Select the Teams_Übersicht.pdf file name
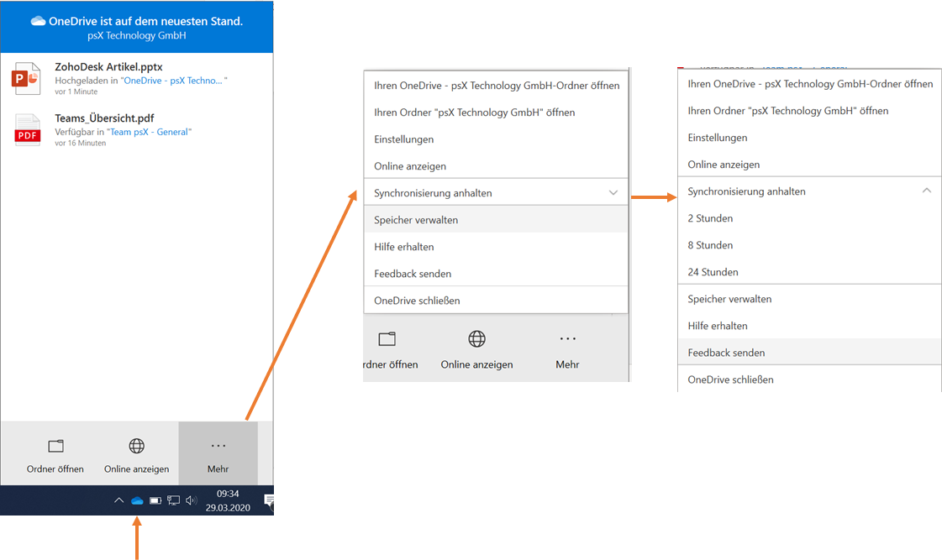 pos(104,118)
